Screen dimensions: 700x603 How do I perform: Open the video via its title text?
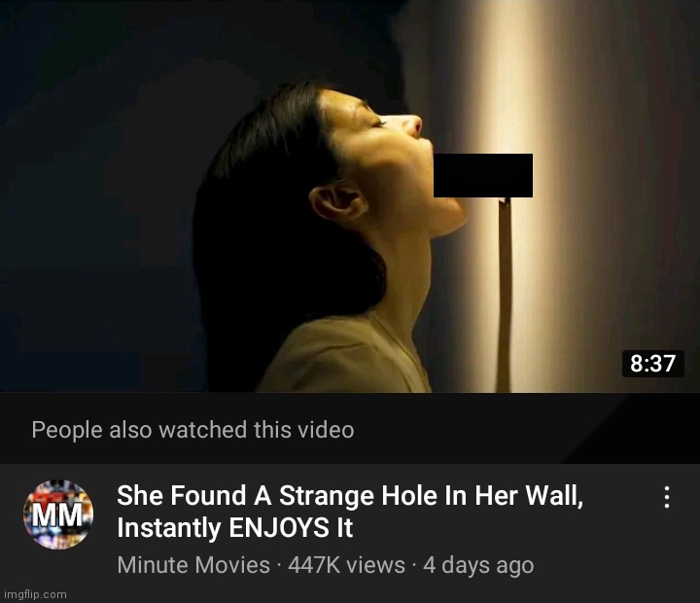(350, 512)
